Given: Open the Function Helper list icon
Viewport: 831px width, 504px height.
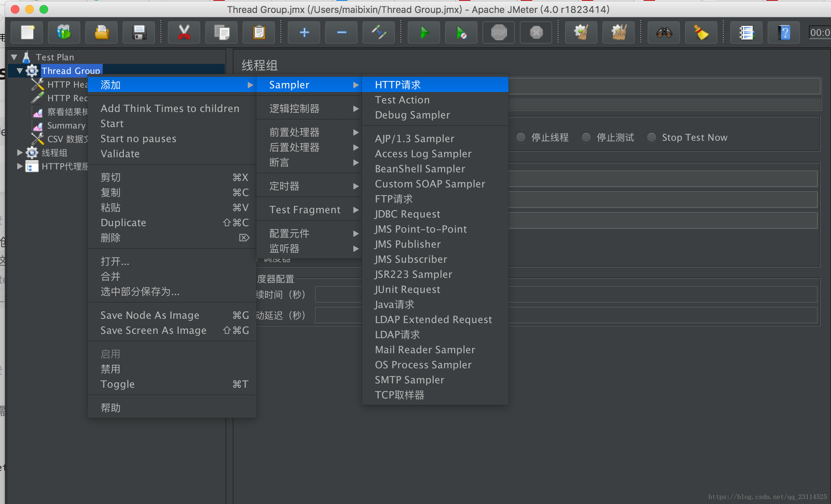Looking at the screenshot, I should pyautogui.click(x=747, y=33).
